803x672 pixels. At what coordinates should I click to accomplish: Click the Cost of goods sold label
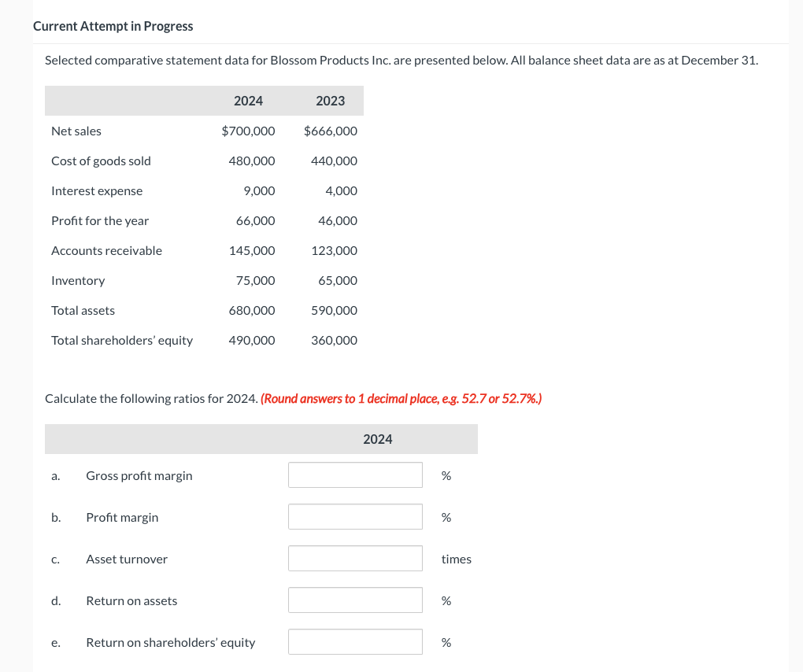click(102, 161)
